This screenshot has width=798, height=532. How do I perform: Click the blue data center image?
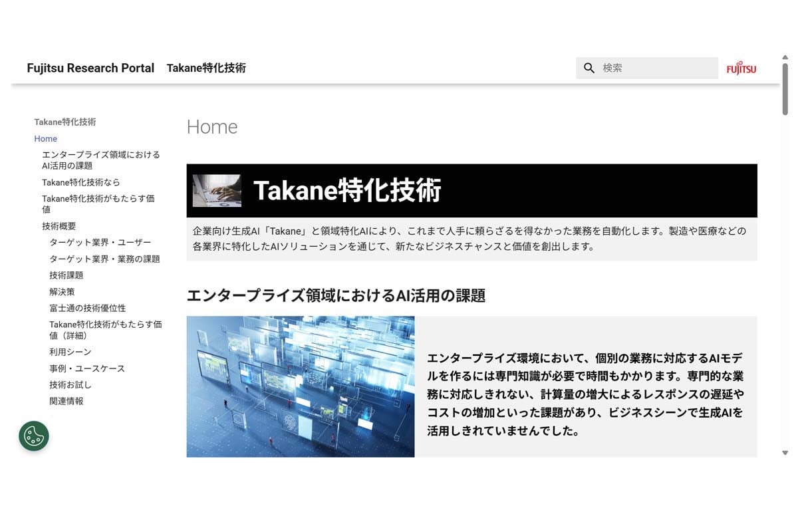pos(301,386)
